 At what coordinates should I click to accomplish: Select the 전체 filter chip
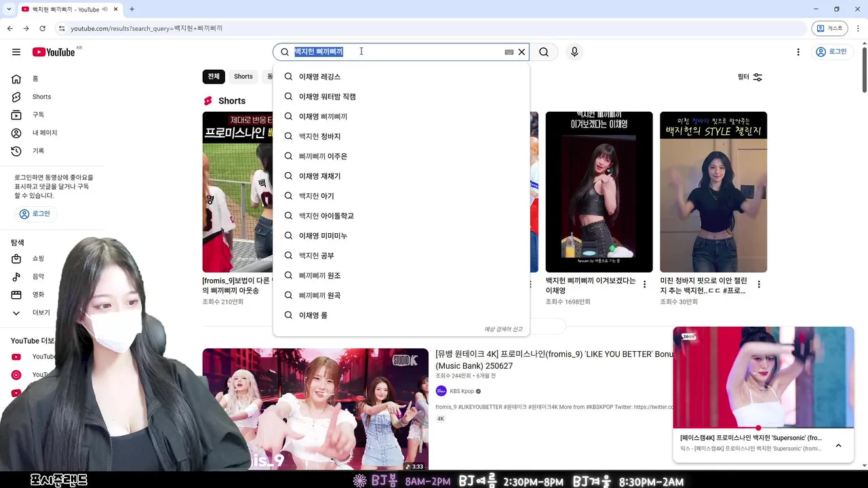(214, 77)
